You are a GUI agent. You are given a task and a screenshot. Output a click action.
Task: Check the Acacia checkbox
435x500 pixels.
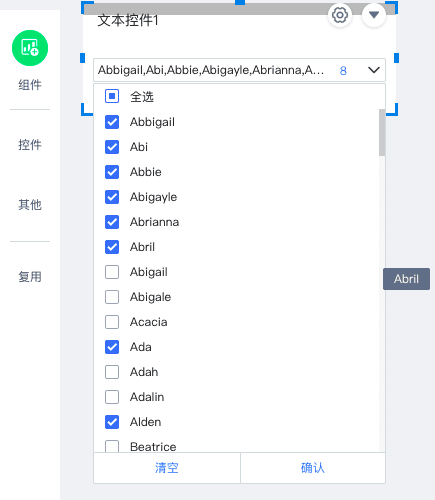(x=112, y=322)
